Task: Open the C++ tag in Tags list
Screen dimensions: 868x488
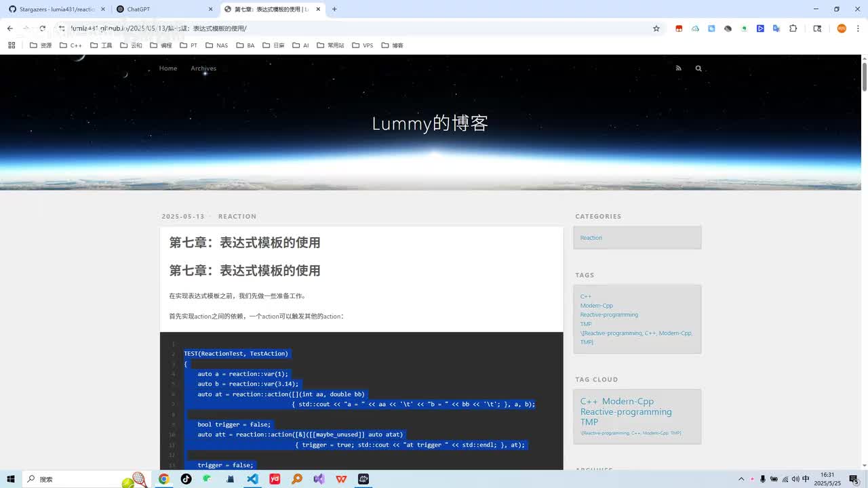Action: point(586,297)
